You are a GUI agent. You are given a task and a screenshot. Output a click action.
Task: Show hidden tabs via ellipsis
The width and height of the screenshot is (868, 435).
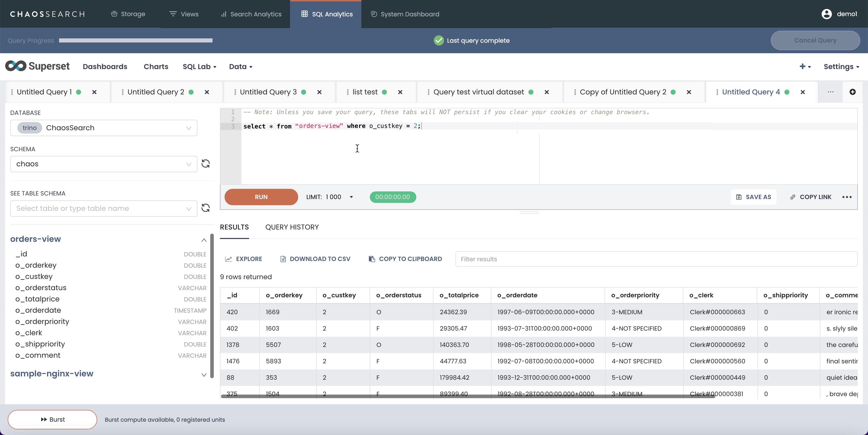coord(830,92)
